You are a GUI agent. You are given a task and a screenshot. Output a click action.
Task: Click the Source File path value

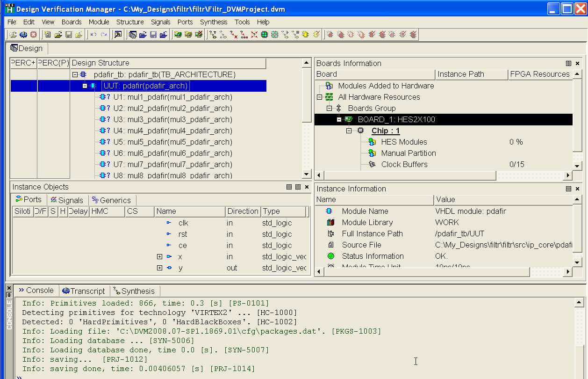coord(503,245)
